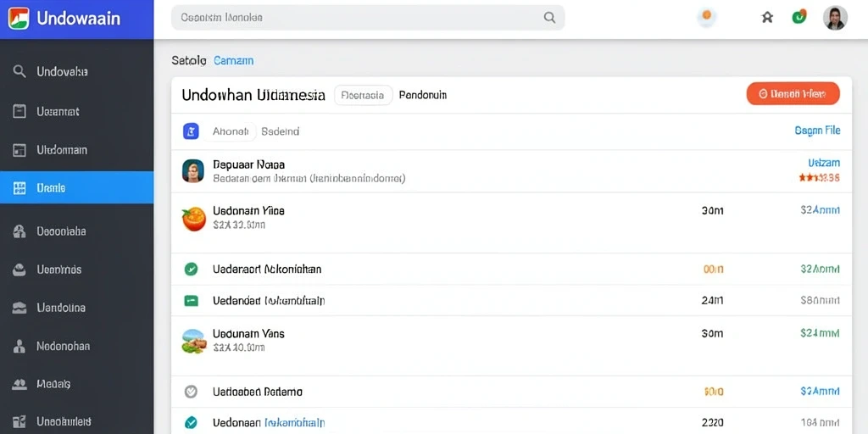Toggle the grey checkmark on Uedoaben Bedemo row
This screenshot has height=434, width=868.
(x=191, y=392)
